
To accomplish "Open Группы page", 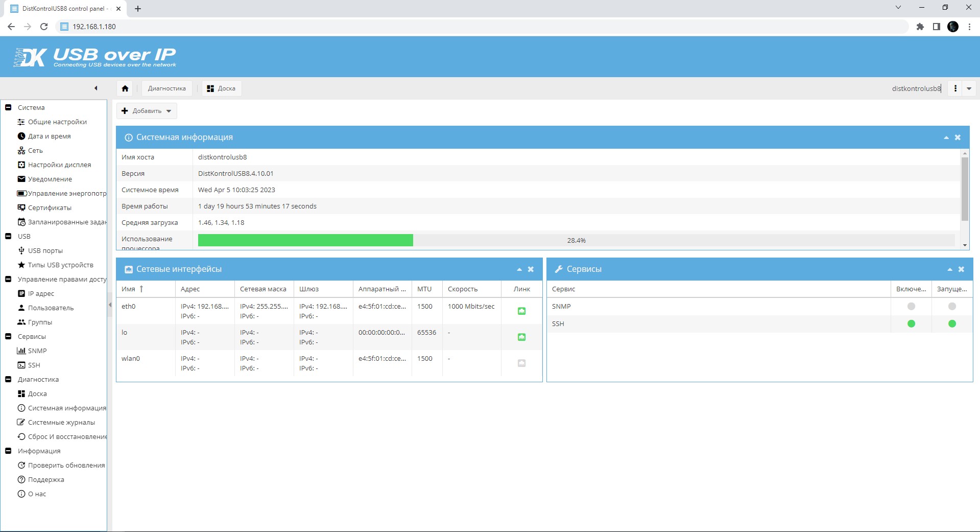I will [40, 322].
